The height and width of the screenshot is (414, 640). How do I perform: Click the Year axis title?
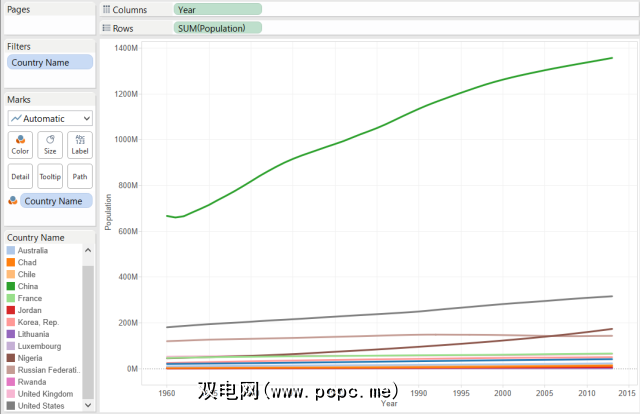[389, 403]
